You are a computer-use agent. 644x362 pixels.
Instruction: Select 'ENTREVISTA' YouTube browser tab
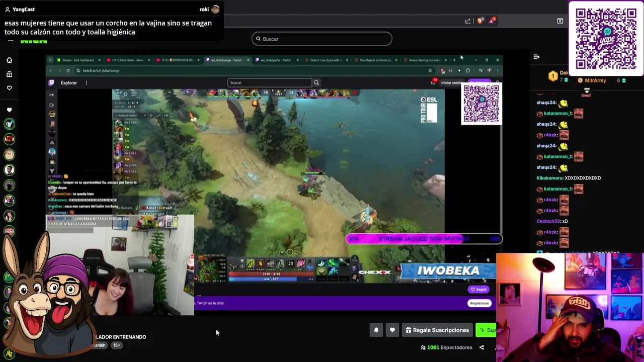pyautogui.click(x=178, y=60)
